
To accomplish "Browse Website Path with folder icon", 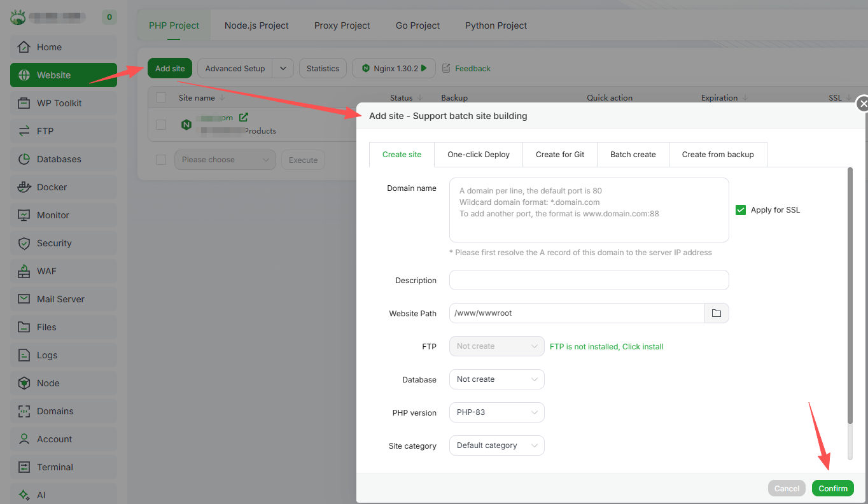I will (716, 313).
